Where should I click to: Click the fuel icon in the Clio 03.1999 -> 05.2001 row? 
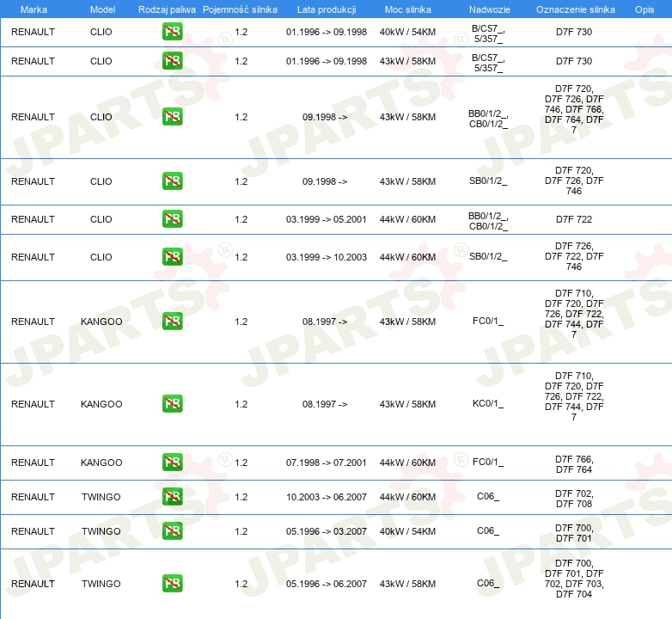(x=172, y=218)
